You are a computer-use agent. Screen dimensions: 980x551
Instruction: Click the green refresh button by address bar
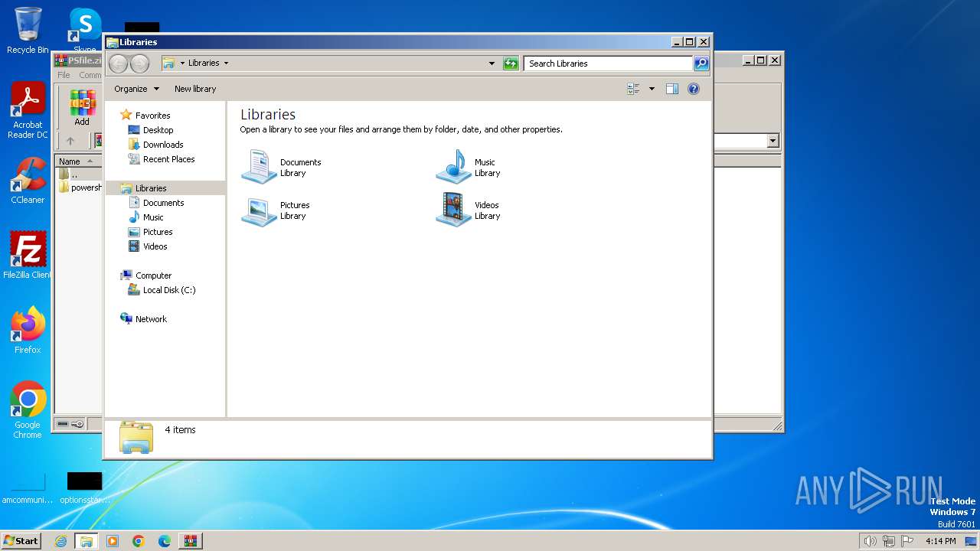[x=511, y=64]
